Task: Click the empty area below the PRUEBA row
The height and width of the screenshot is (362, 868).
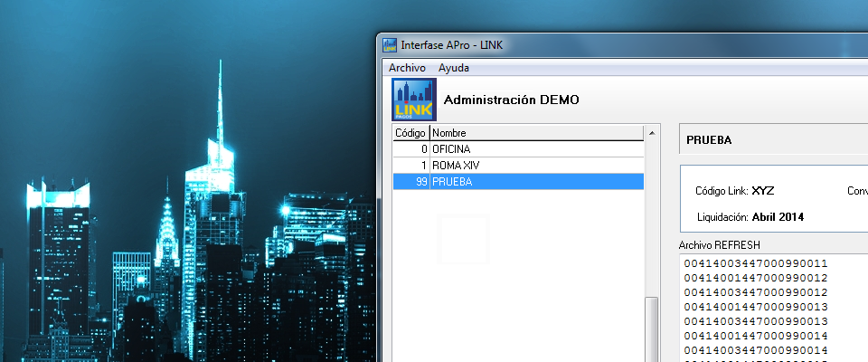Action: (x=517, y=271)
